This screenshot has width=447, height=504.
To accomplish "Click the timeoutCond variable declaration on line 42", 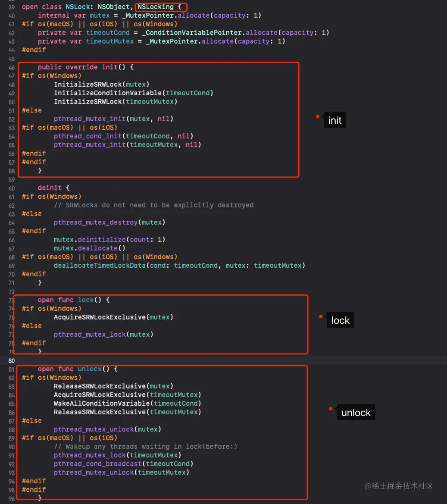I will [x=108, y=33].
